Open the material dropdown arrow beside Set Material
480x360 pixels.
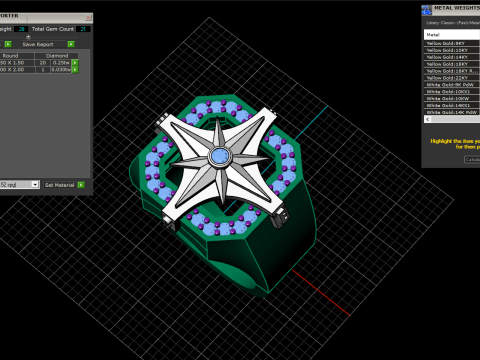click(x=35, y=184)
